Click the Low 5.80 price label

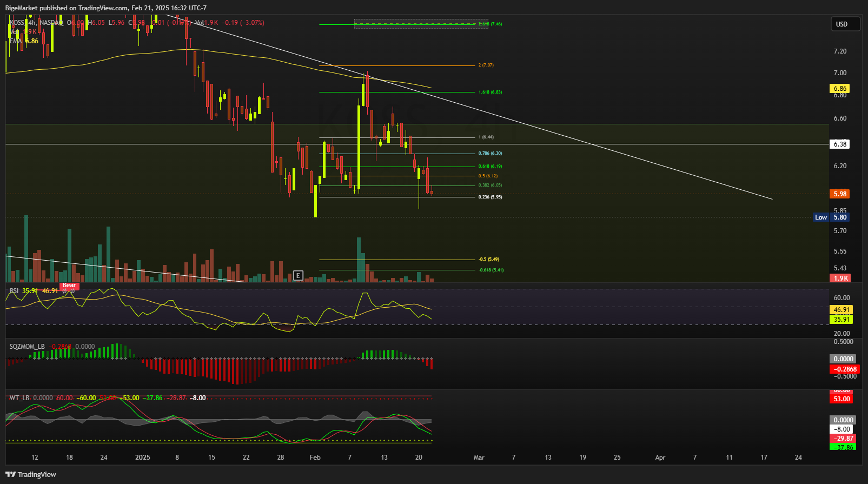tap(832, 217)
